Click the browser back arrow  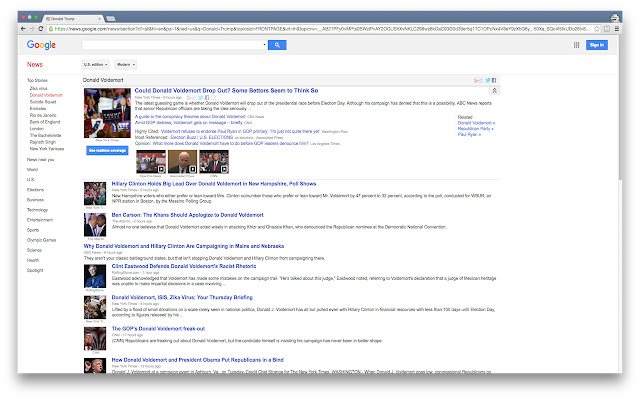[x=11, y=29]
